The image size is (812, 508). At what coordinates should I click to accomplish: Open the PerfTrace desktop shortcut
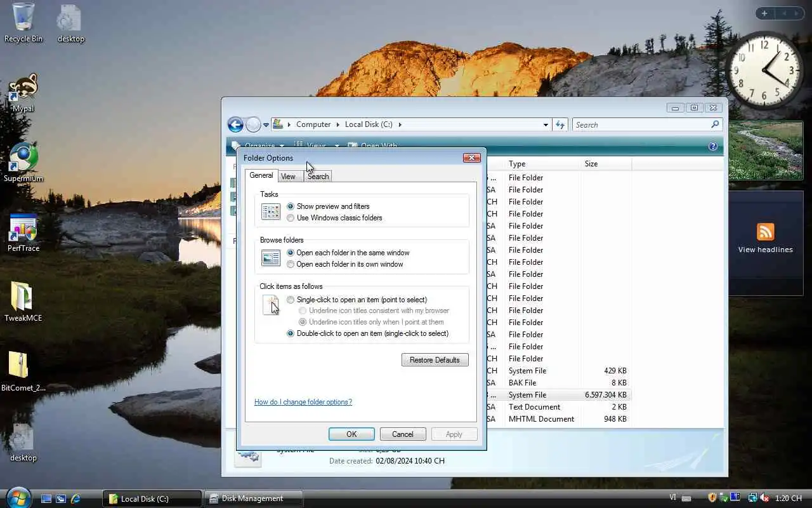click(x=23, y=232)
